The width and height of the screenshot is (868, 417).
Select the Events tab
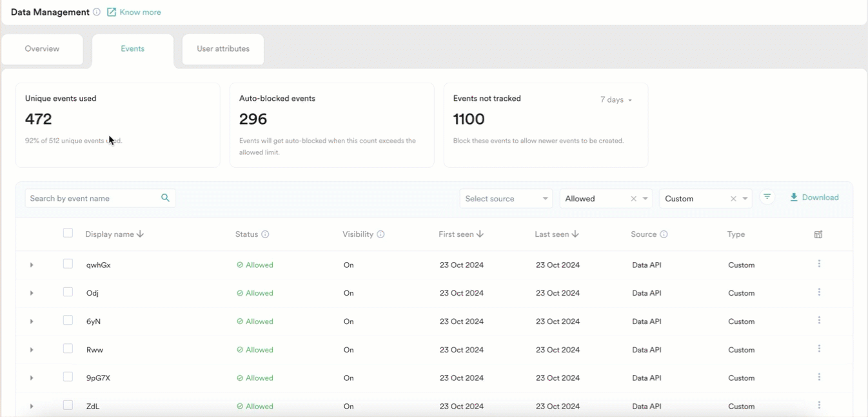[x=132, y=50]
